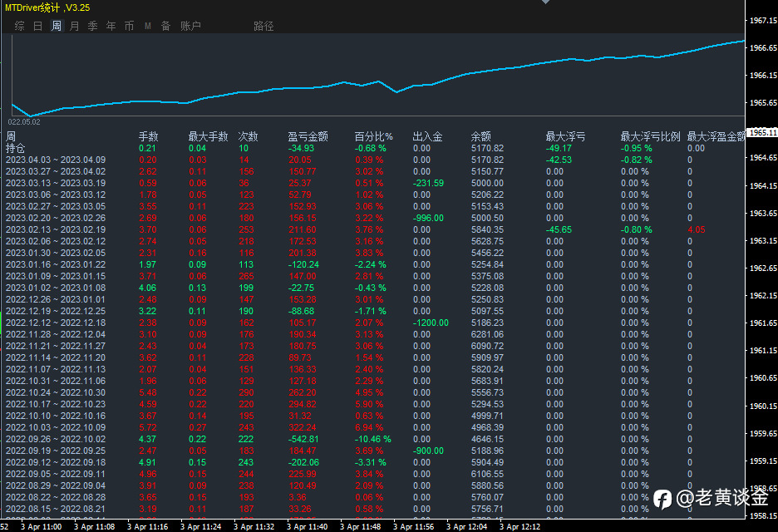Open the 账户 account tab
Viewport: 778px width, 532px height.
point(190,26)
